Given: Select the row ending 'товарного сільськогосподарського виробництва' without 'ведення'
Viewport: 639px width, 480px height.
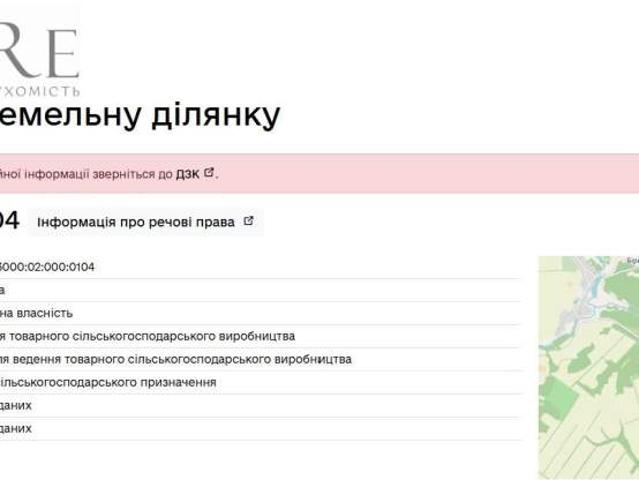Looking at the screenshot, I should click(x=148, y=337).
